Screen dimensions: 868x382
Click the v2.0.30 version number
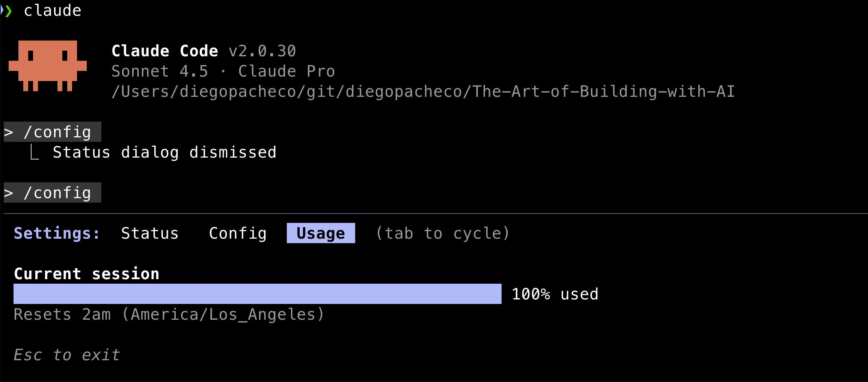[x=262, y=51]
